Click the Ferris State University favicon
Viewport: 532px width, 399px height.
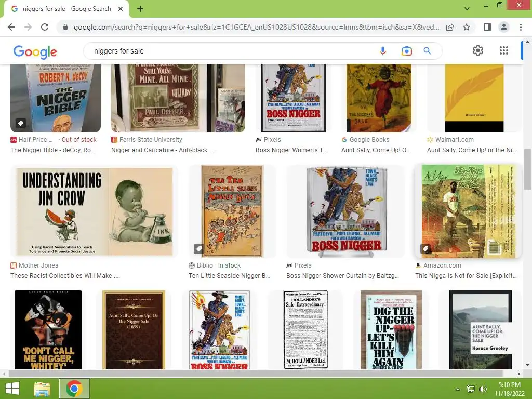tap(114, 139)
